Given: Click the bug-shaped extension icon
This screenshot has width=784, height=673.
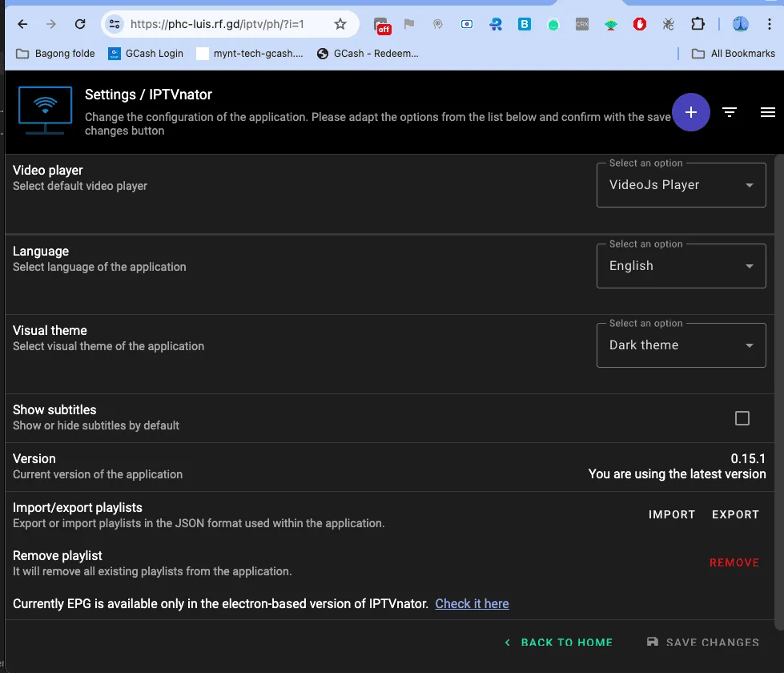Looking at the screenshot, I should pos(669,24).
